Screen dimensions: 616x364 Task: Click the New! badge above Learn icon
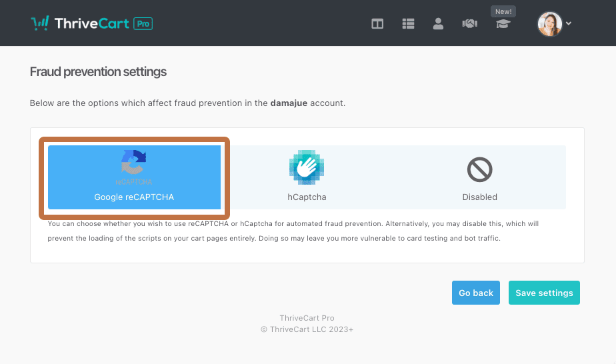click(503, 12)
